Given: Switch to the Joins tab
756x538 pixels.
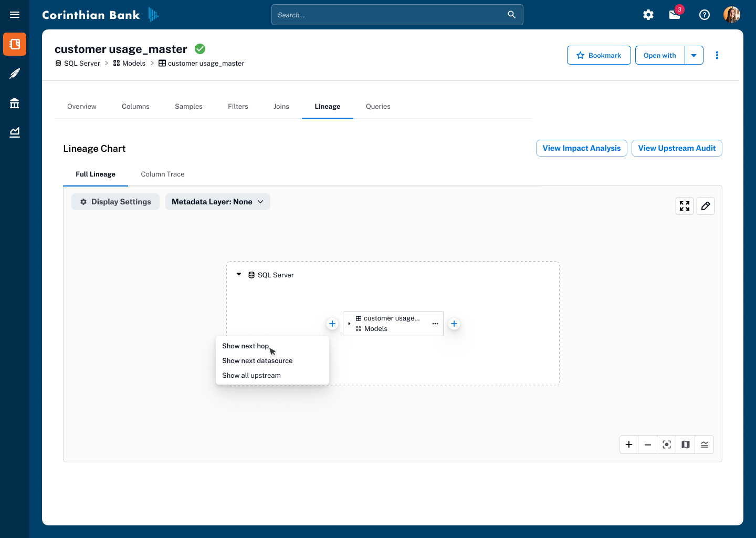Looking at the screenshot, I should [x=281, y=106].
